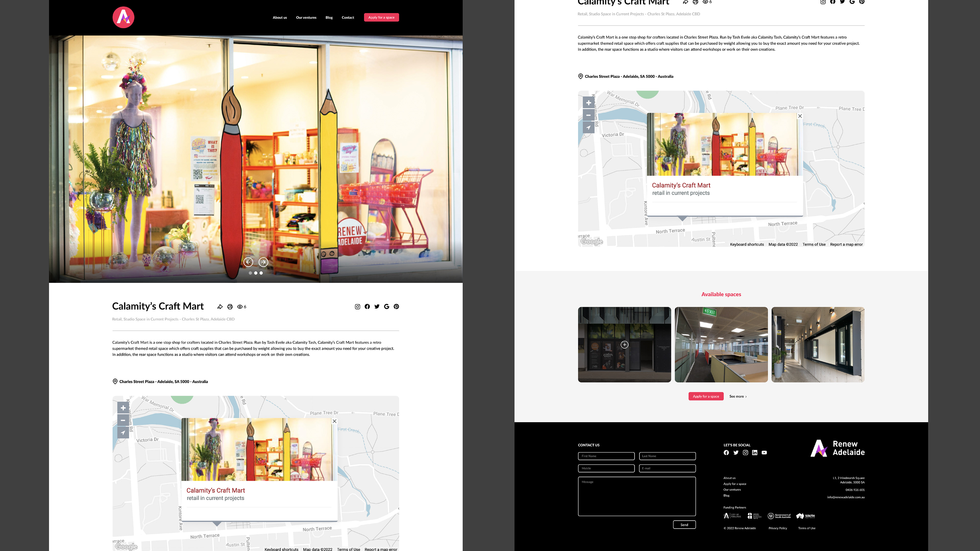Open the corridor with wall lights thumbnail
Screen dimensions: 980x551
(x=818, y=345)
